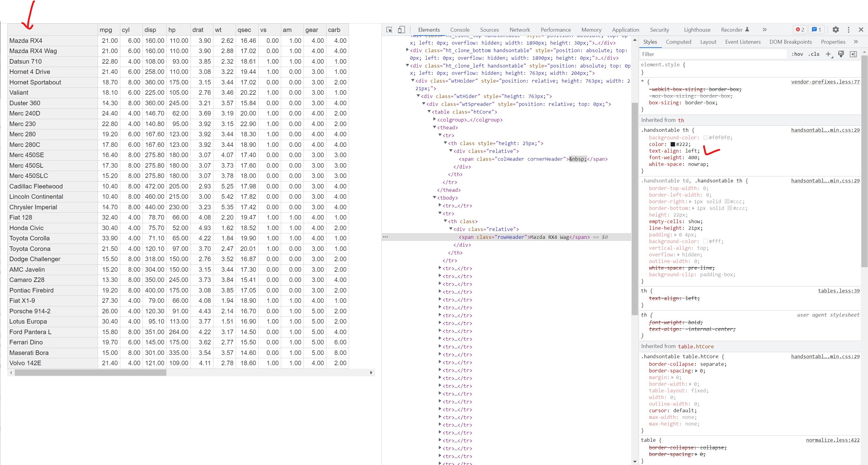The image size is (868, 465).
Task: Toggle the :hov element state panel
Action: [797, 54]
